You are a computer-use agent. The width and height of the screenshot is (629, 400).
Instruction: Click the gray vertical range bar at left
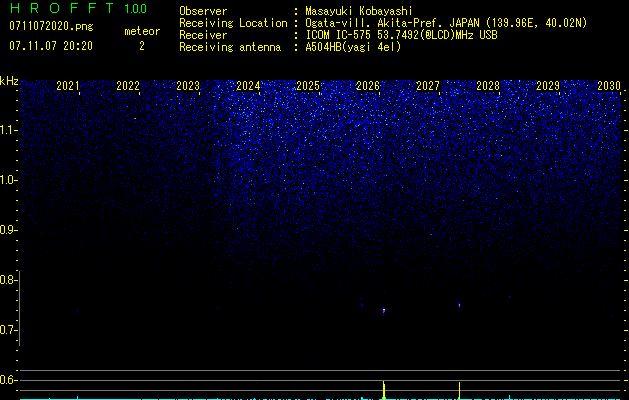[19, 308]
